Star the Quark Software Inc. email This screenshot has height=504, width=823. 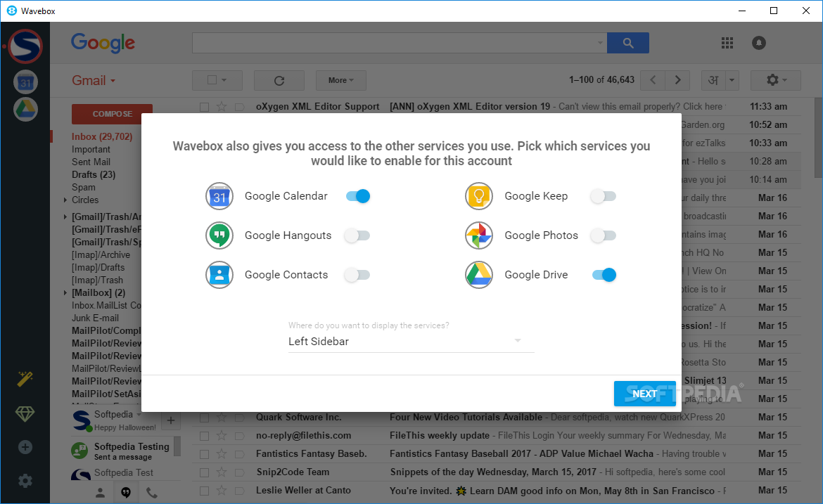tap(222, 418)
